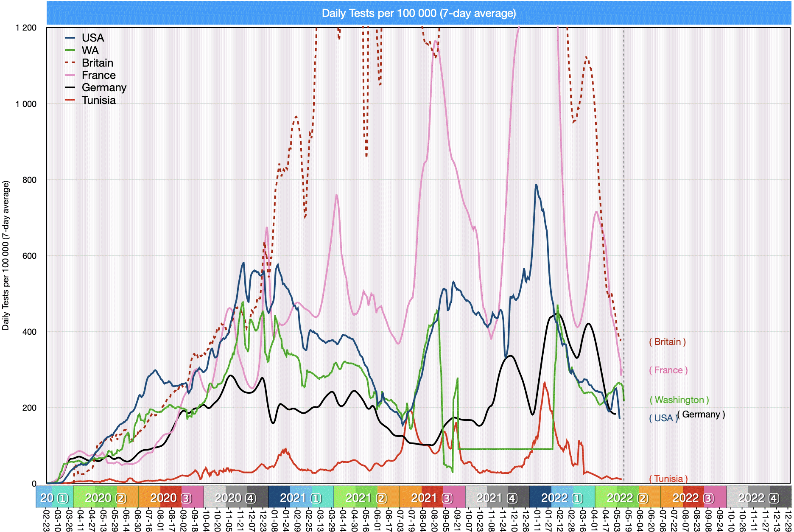The image size is (794, 532).
Task: Select the 2020 quarter 3 timeline segment
Action: coord(171,498)
